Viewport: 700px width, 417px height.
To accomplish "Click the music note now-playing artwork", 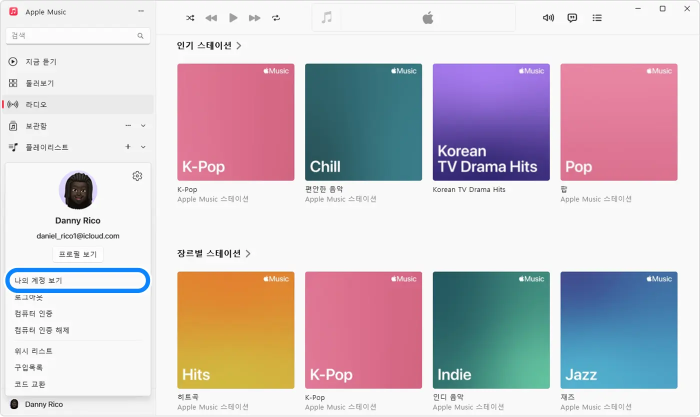I will (327, 18).
